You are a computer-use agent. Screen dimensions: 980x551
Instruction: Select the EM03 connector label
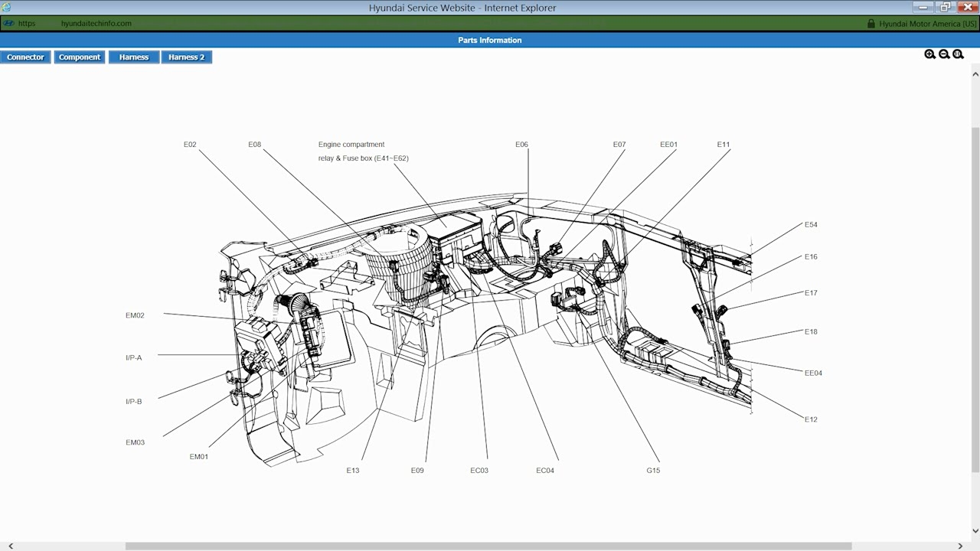point(135,442)
